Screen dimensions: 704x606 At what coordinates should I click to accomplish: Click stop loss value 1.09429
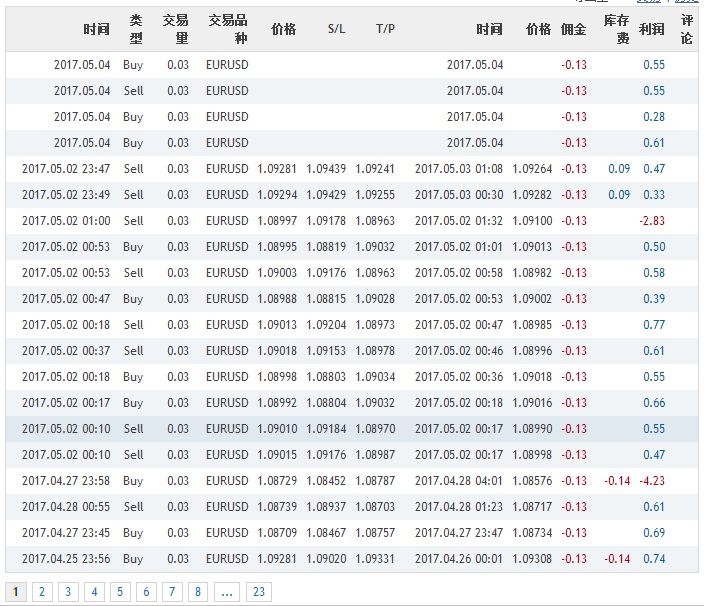point(326,195)
